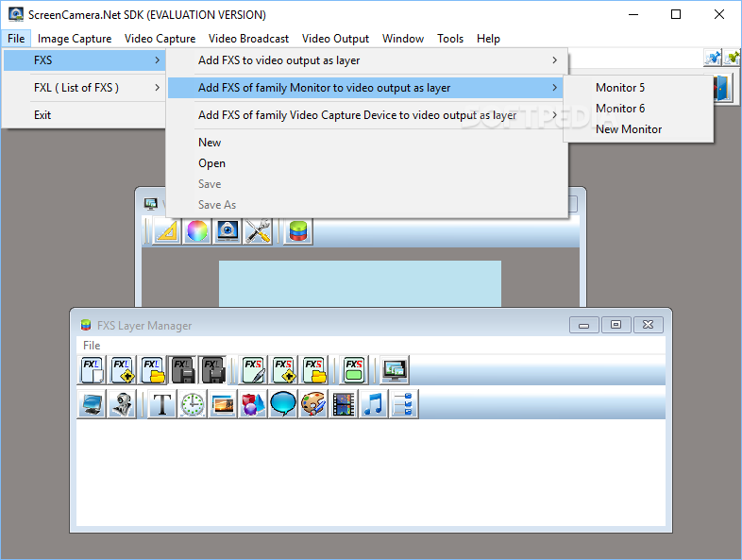Choose New in the FXS submenu
The width and height of the screenshot is (742, 560).
(366, 143)
